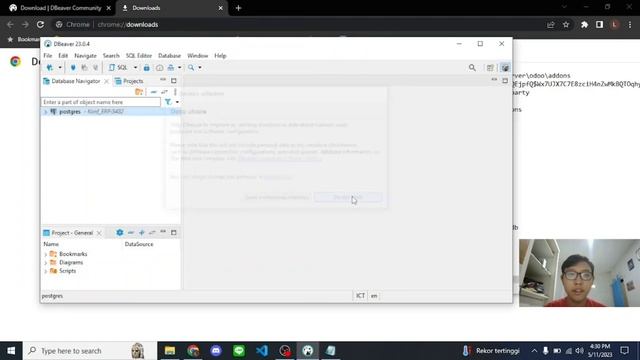Expand the Scripts folder

click(45, 271)
